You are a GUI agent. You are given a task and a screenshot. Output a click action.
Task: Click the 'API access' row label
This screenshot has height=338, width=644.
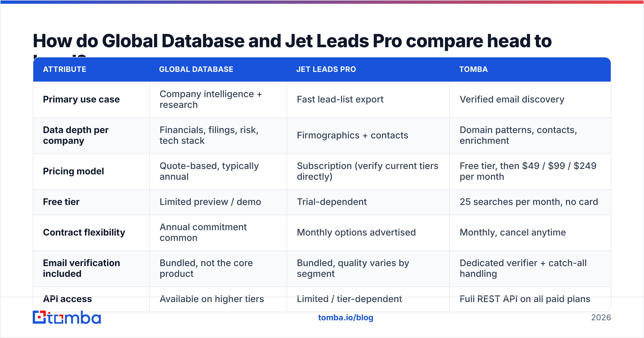click(x=67, y=299)
